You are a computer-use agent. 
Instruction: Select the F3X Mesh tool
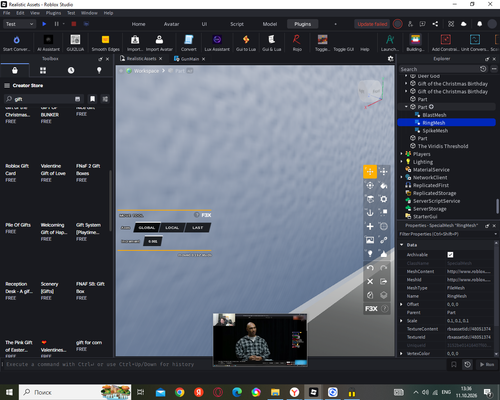[384, 226]
